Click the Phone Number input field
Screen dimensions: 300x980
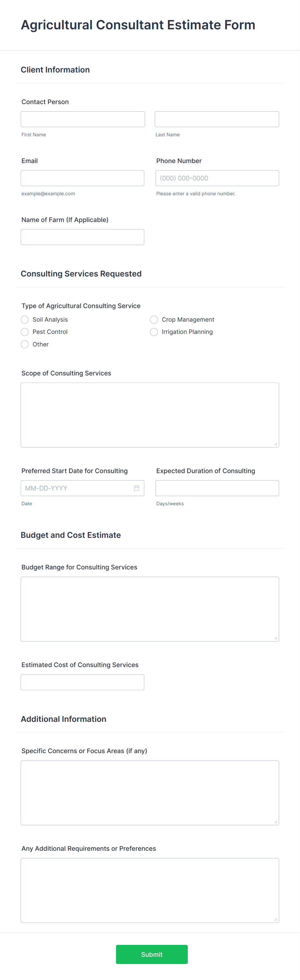pos(217,178)
